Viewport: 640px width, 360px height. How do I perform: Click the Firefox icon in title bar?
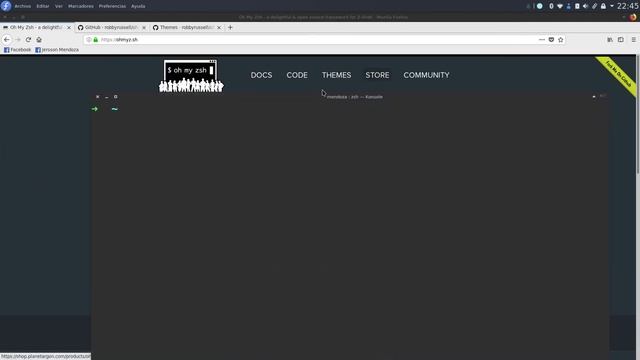(633, 17)
